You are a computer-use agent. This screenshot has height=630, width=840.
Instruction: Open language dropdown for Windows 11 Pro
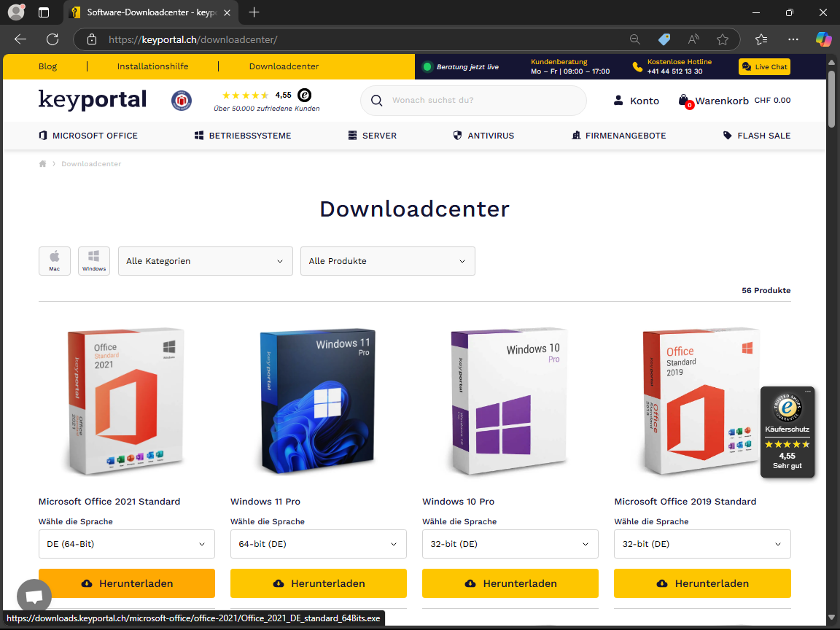318,544
